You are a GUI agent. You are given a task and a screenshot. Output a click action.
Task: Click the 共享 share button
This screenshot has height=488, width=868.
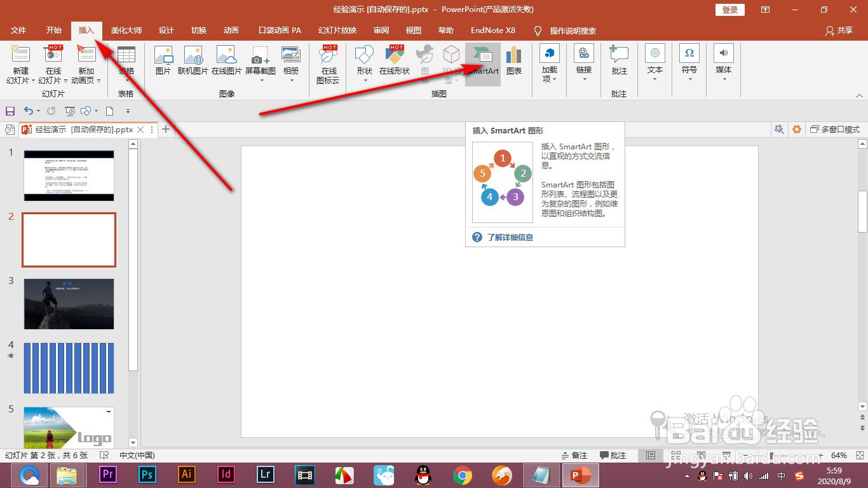click(x=839, y=30)
